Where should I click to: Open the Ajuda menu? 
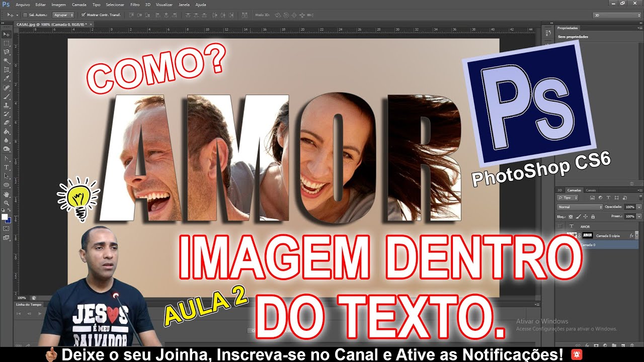201,5
